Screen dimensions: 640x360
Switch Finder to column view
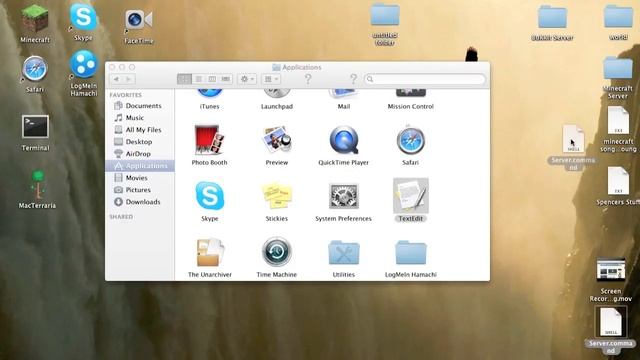point(212,79)
